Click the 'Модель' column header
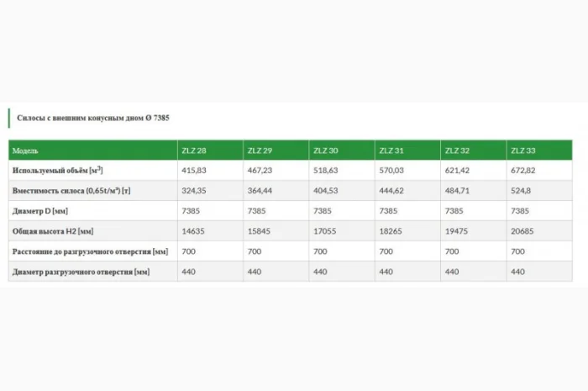Viewport: 588px width, 391px height. coord(26,151)
